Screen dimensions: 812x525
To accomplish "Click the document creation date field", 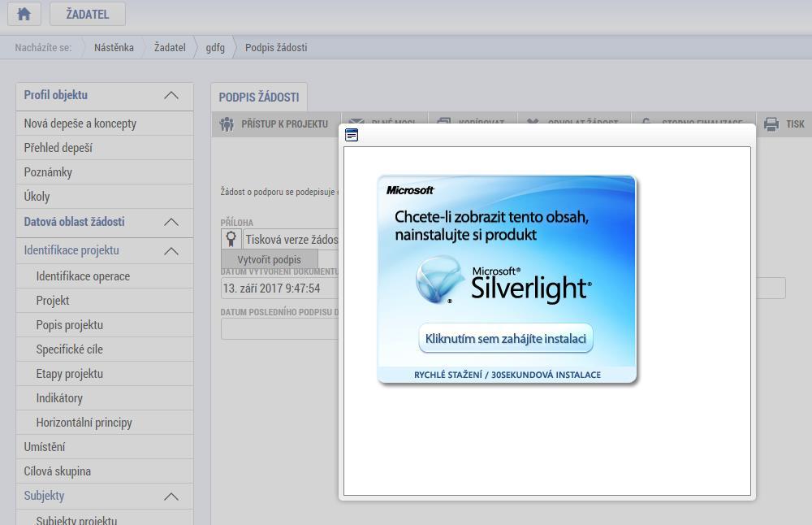I will [279, 289].
